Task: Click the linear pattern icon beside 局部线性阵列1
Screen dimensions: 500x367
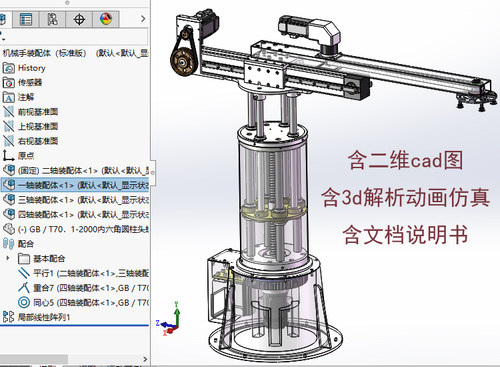Action: [9, 317]
